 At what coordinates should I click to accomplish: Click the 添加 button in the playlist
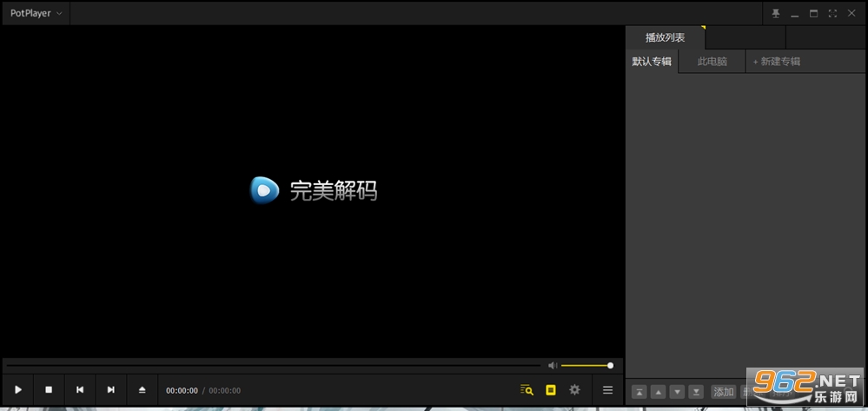[x=724, y=392]
